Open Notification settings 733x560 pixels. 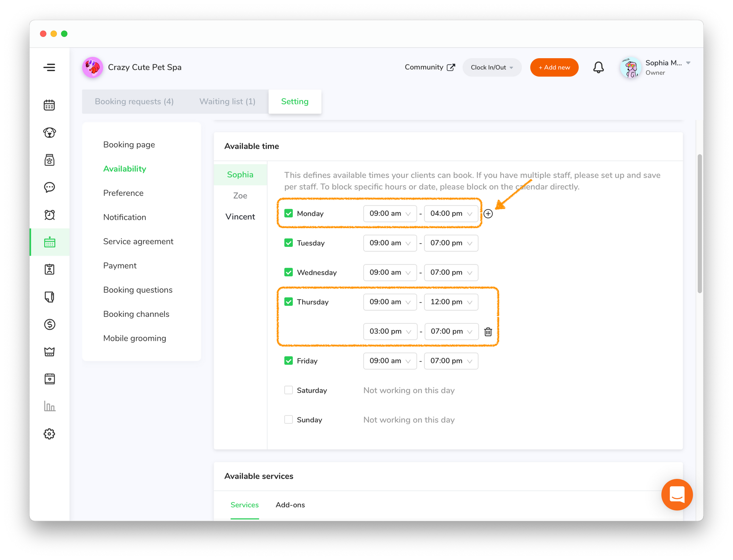pyautogui.click(x=125, y=217)
